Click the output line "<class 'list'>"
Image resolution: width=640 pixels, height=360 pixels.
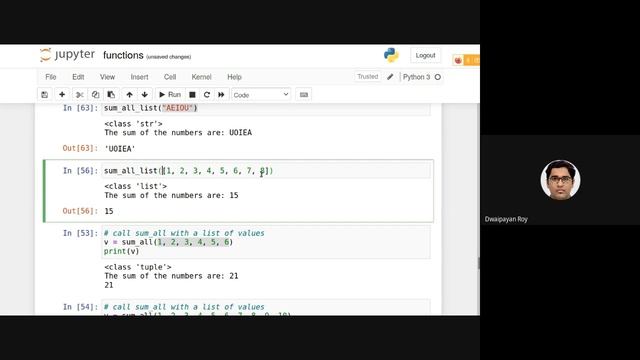(136, 186)
